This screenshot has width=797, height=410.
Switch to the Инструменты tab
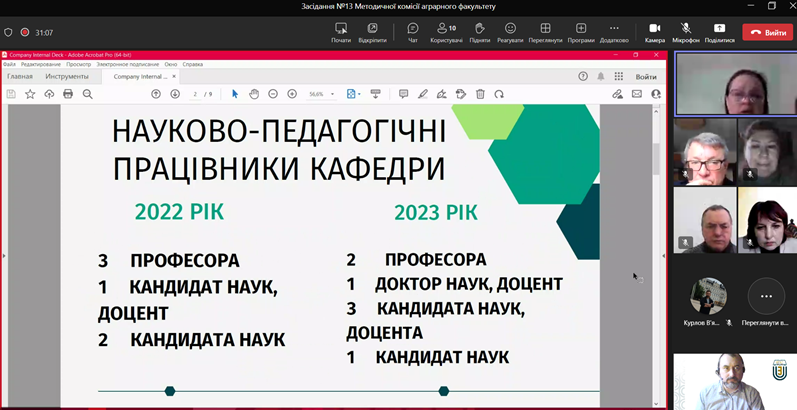[66, 76]
